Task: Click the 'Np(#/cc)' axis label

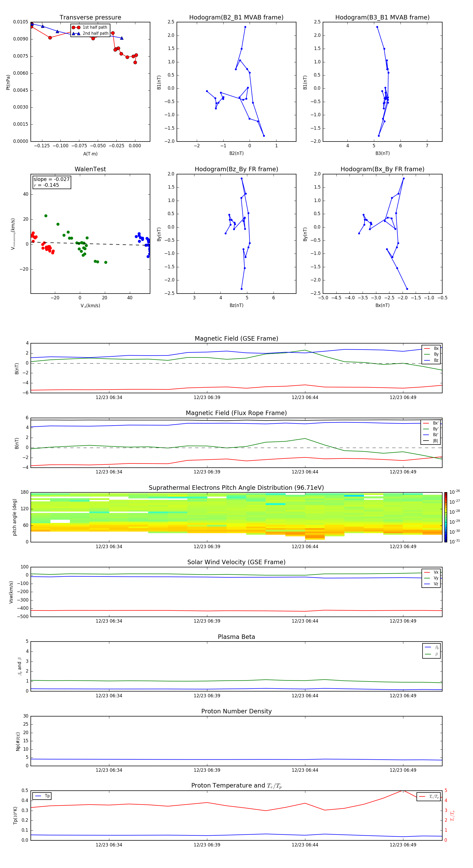Action: tap(18, 741)
